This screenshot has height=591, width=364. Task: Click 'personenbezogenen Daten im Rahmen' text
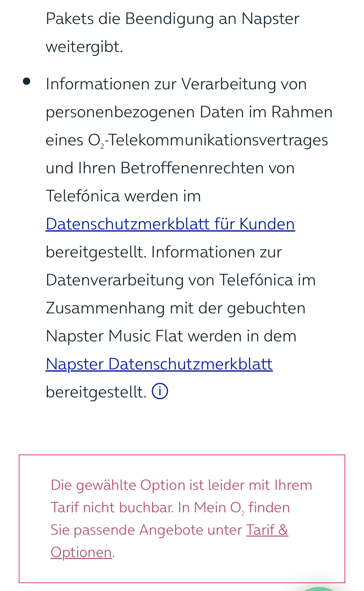[x=189, y=112]
